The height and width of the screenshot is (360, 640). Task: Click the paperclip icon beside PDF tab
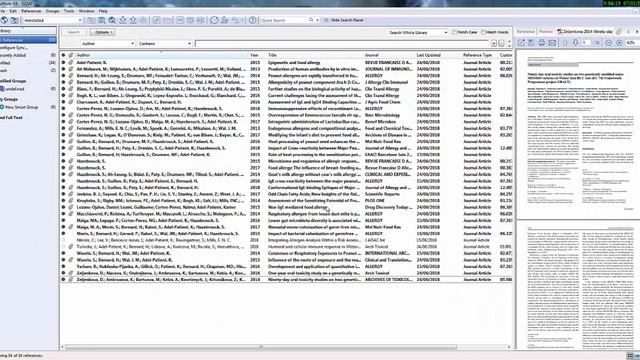coord(619,31)
